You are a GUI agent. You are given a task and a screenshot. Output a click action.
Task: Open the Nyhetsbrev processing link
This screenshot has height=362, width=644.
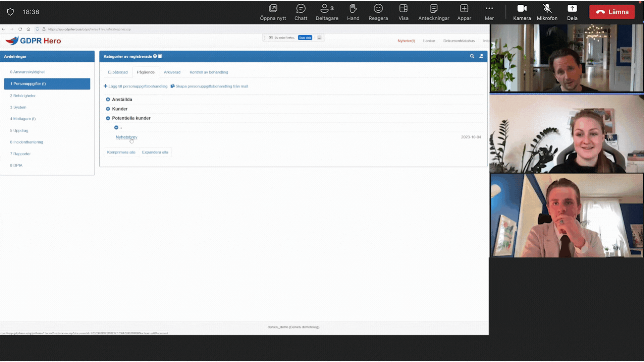click(x=126, y=137)
